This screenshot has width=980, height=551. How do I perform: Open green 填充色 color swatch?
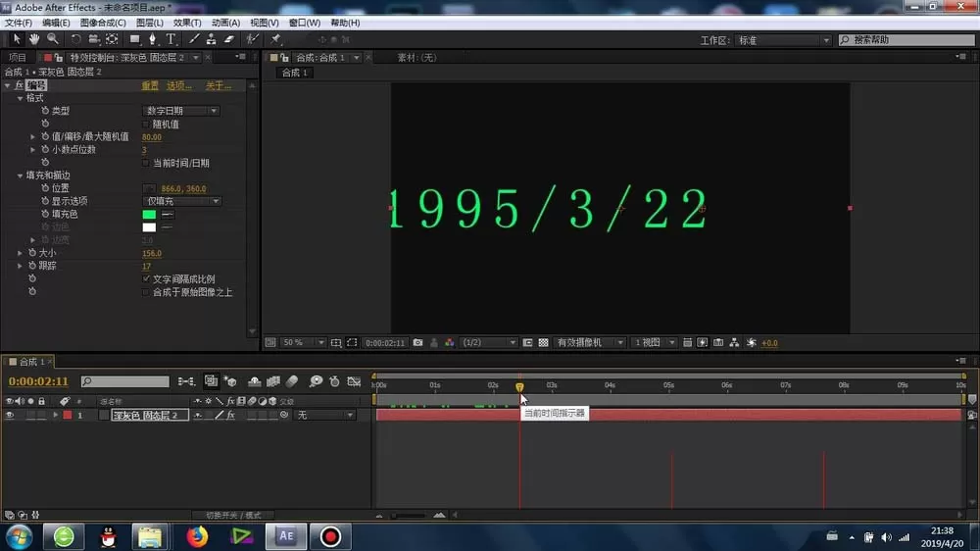[x=149, y=215]
